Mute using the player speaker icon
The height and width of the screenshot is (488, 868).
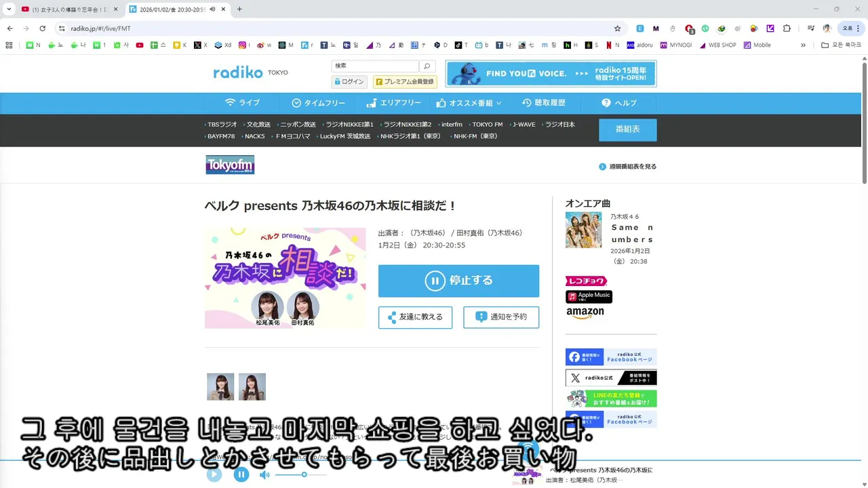pos(264,474)
